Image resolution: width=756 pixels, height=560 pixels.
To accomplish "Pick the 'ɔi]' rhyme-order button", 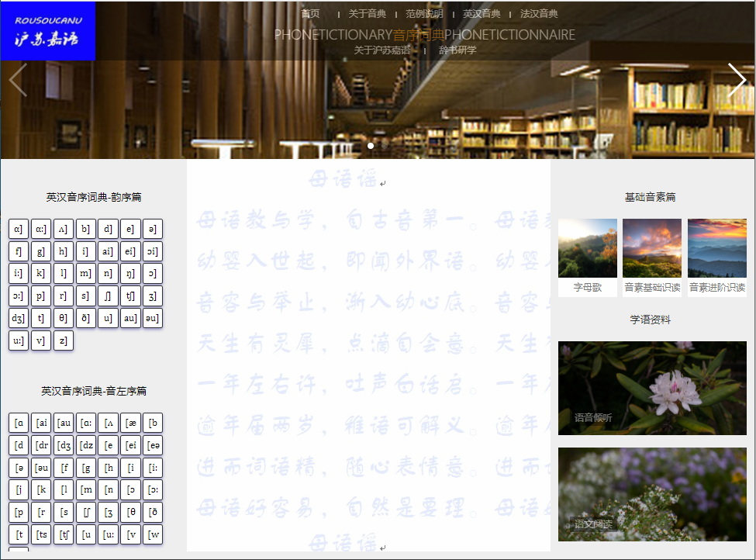I will pyautogui.click(x=152, y=251).
